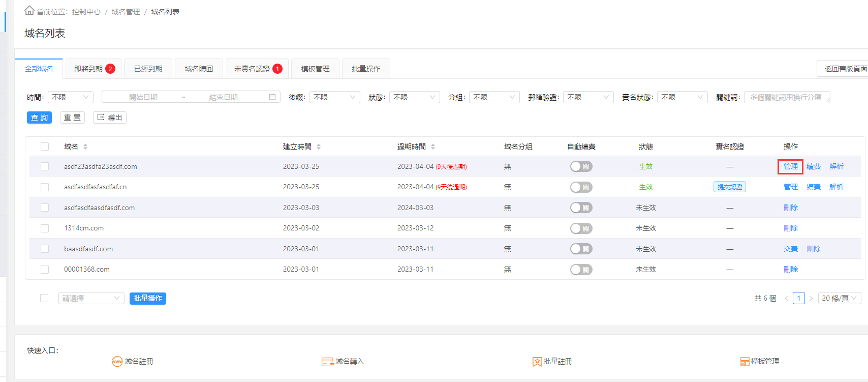Open 域名註冊 quick entry icon
Screen dimensions: 868x382
[x=117, y=361]
